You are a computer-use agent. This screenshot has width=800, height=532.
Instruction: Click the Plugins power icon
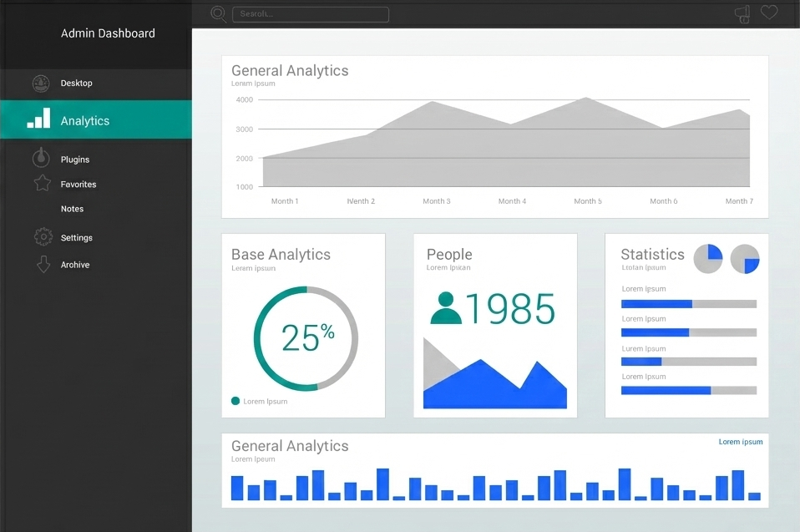43,158
